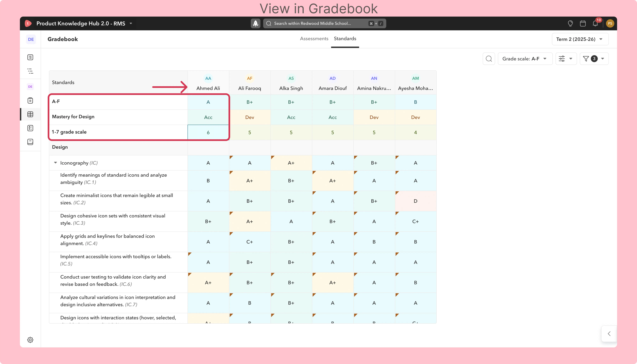Click the AM avatar for Ayesha Moha

tap(416, 78)
